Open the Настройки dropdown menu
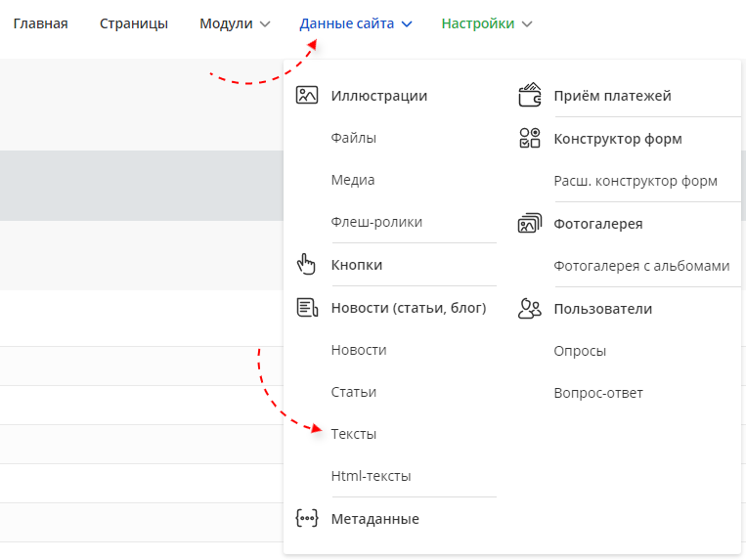Viewport: 746px width, 560px height. [x=486, y=23]
